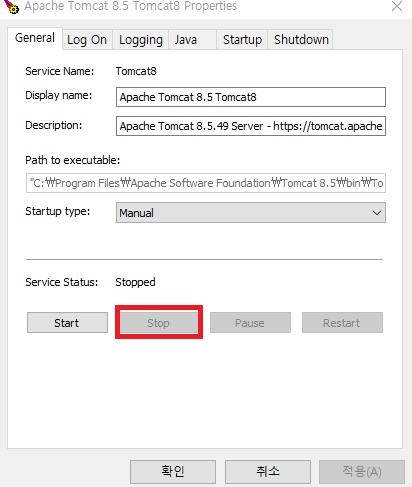Click the Tomcat app icon in title bar
Image resolution: width=412 pixels, height=487 pixels.
tap(12, 7)
